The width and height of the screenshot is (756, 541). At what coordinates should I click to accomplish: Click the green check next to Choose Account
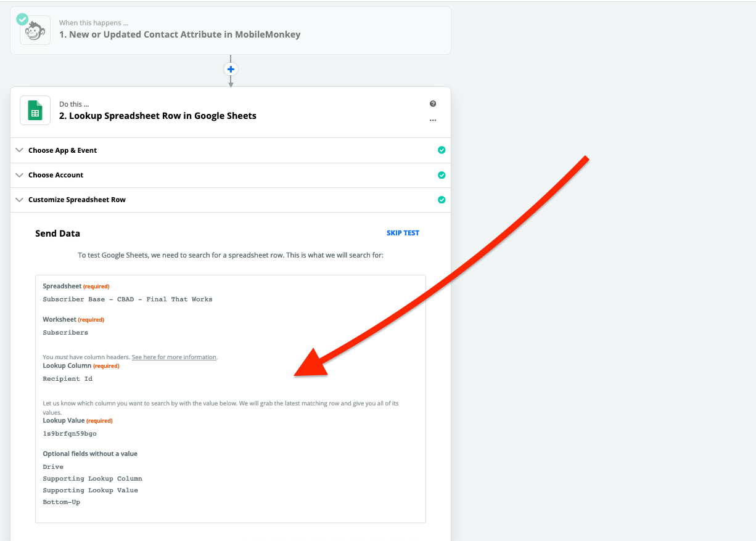click(442, 175)
